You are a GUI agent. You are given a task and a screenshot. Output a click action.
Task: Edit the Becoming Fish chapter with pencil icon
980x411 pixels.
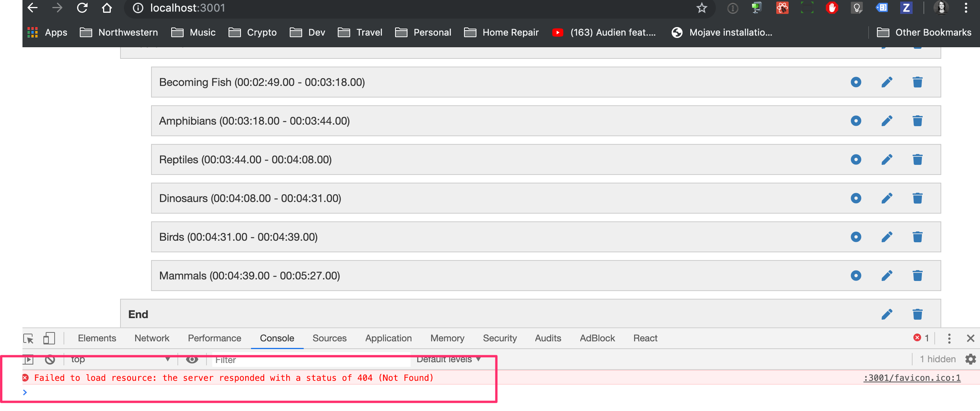pos(887,82)
